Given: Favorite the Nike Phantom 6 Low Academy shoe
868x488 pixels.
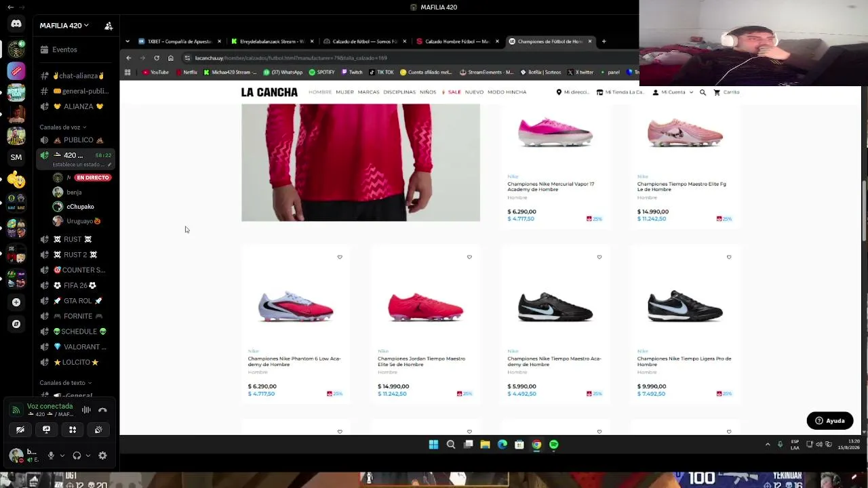Looking at the screenshot, I should [340, 258].
